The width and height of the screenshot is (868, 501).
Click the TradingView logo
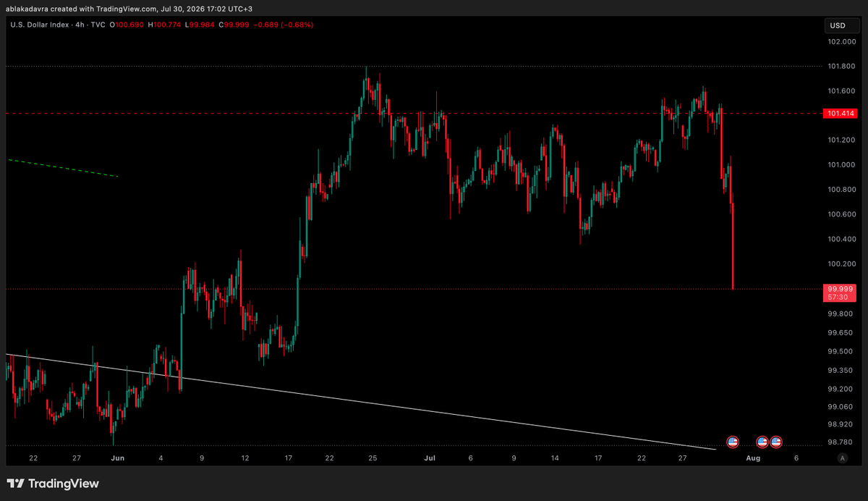[53, 484]
